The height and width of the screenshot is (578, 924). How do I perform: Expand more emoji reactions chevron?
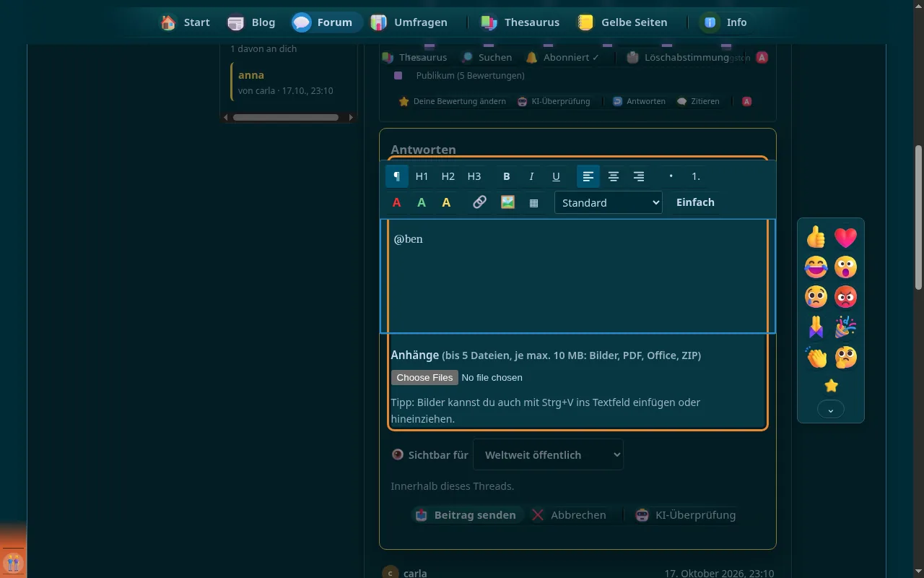[831, 410]
